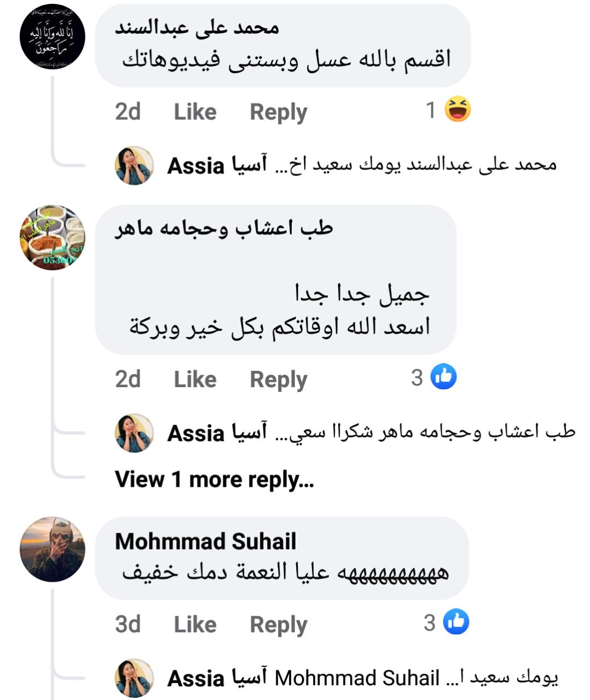The width and height of the screenshot is (590, 700).
Task: Click the laughing emoji reaction icon
Action: pyautogui.click(x=458, y=109)
